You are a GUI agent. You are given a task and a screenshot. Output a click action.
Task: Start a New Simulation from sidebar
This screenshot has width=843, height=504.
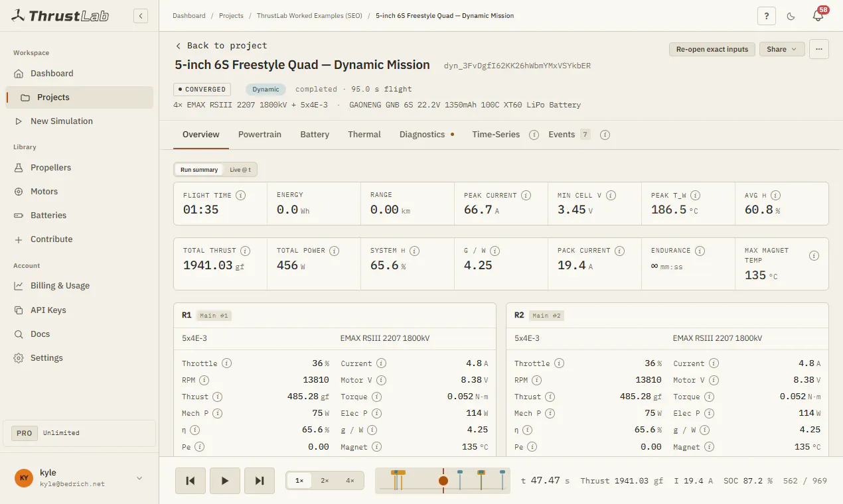click(x=80, y=121)
